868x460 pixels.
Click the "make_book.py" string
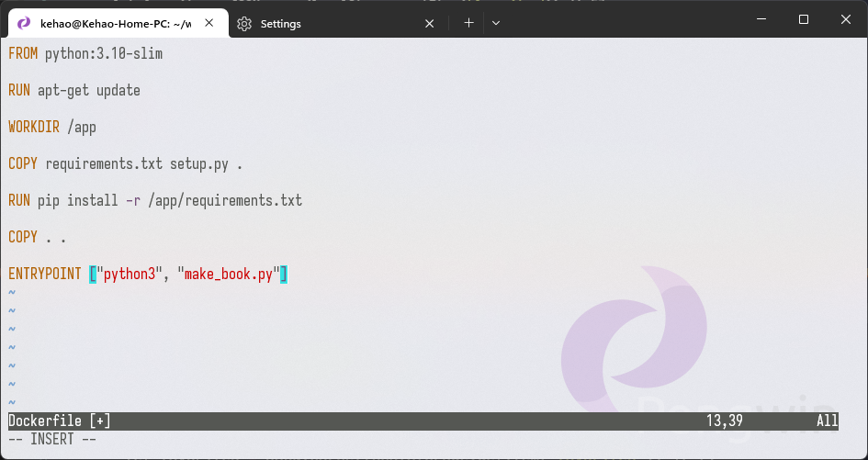[229, 274]
